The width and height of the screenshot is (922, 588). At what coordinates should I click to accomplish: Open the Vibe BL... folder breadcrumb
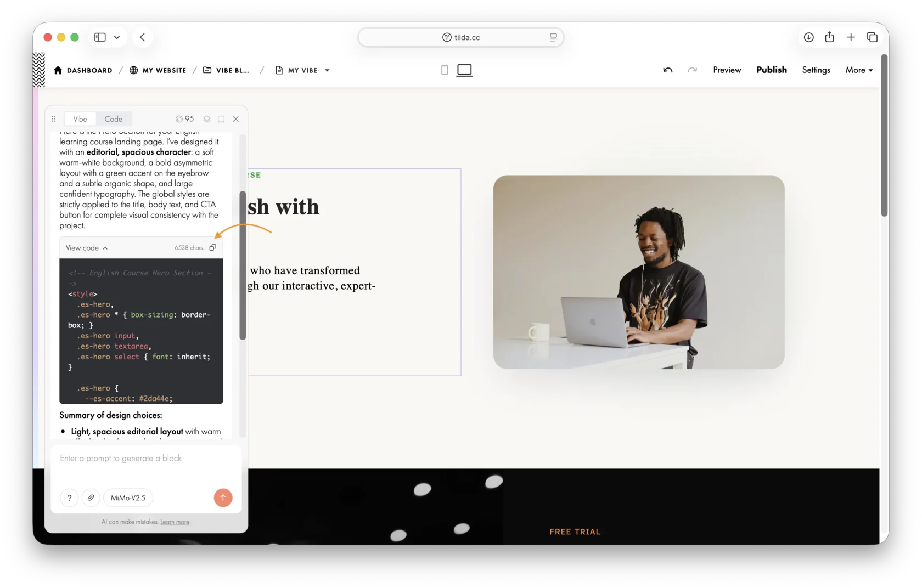226,70
